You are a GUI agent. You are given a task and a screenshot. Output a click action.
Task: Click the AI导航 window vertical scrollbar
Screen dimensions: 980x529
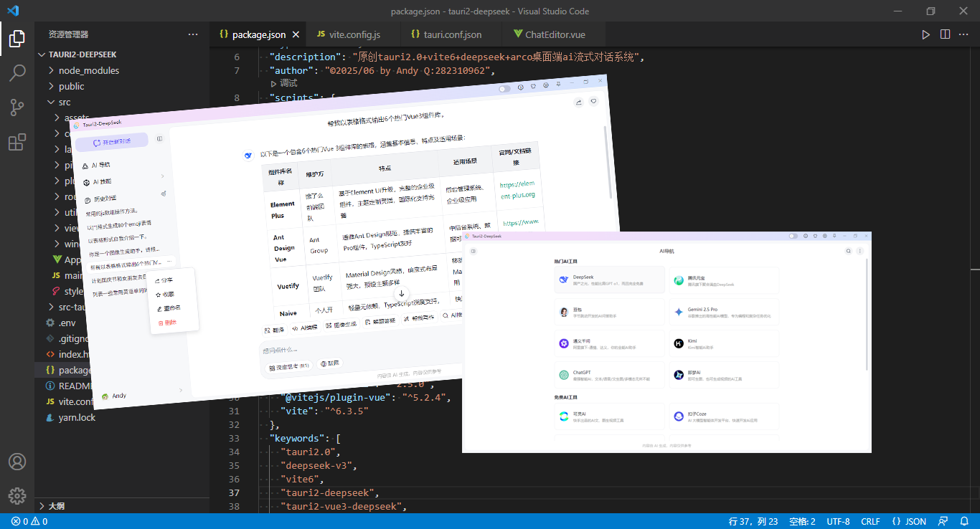[868, 315]
